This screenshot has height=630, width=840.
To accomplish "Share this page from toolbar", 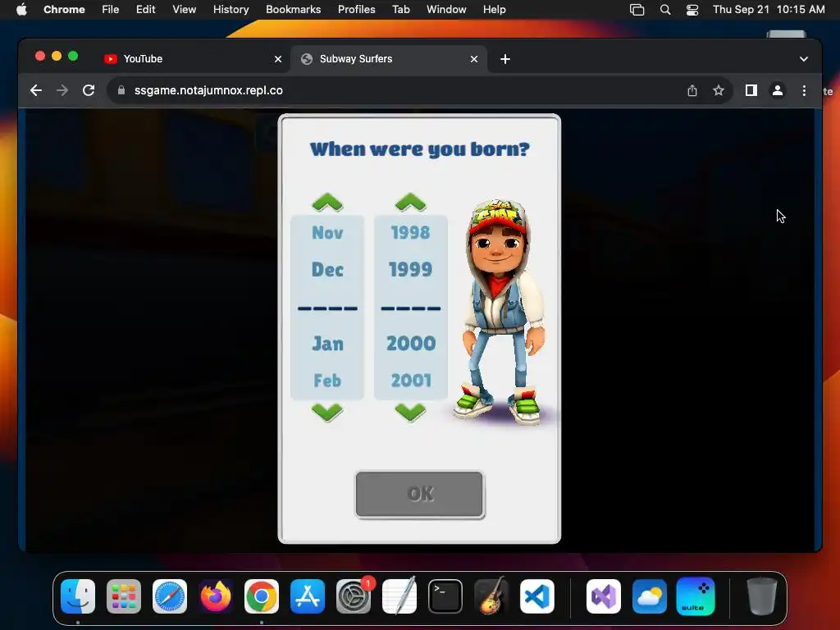I will (x=692, y=90).
